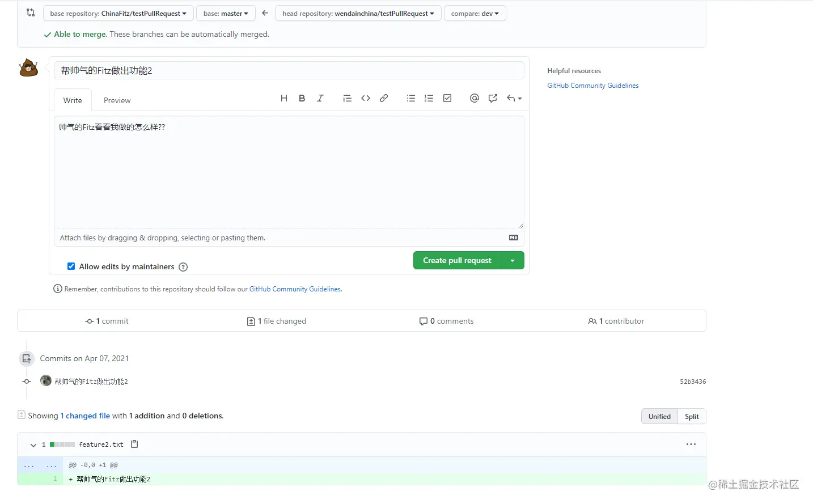
Task: Select the Preview tab
Action: click(117, 100)
